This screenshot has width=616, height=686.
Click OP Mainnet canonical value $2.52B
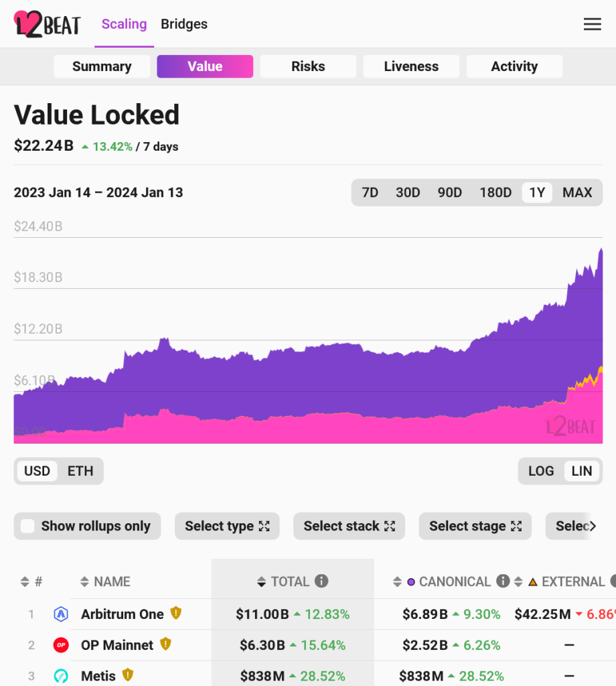[x=425, y=645]
